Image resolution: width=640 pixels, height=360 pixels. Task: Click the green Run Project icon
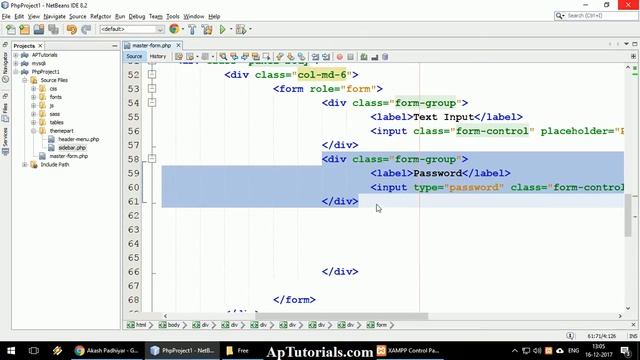tap(222, 29)
